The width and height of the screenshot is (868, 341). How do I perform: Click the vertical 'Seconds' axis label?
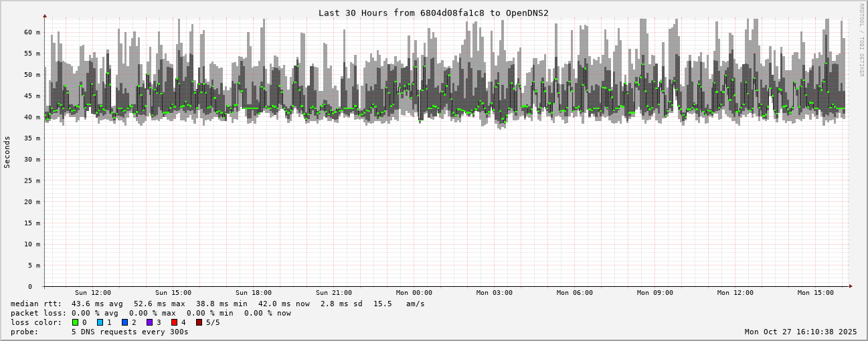7,152
